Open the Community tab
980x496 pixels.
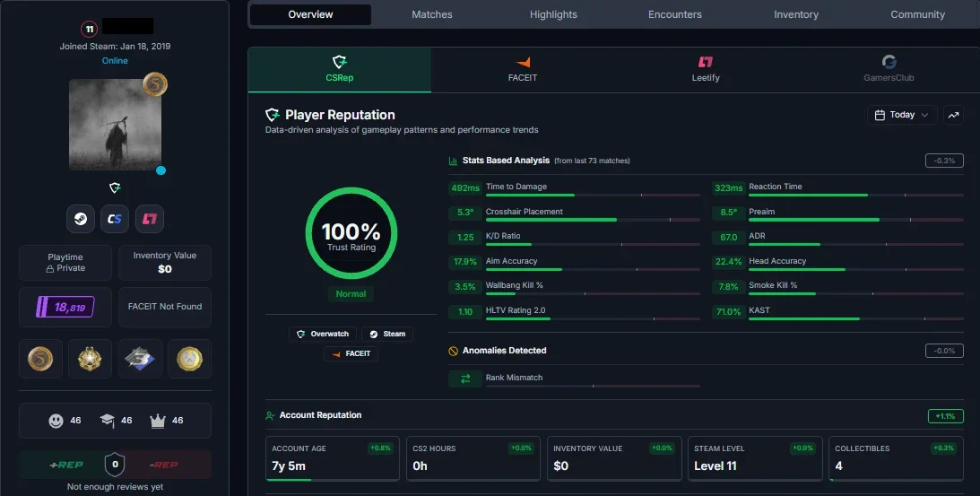pos(917,14)
